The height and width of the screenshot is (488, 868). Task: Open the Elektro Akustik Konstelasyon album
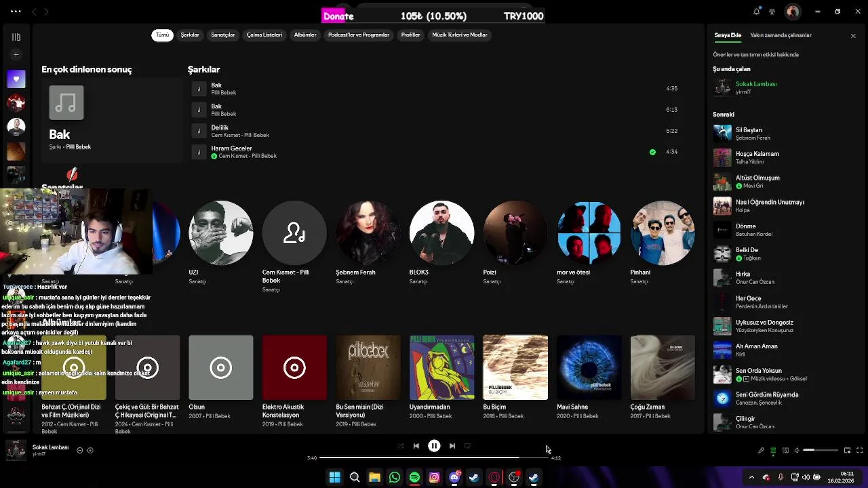[294, 382]
